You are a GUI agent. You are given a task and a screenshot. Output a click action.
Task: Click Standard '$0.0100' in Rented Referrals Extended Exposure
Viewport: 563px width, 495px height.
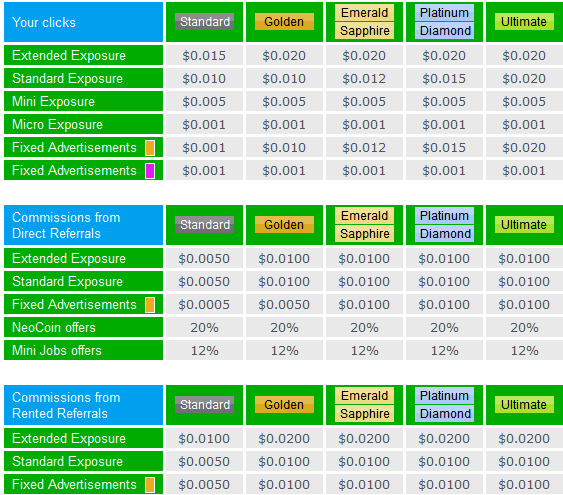click(204, 439)
